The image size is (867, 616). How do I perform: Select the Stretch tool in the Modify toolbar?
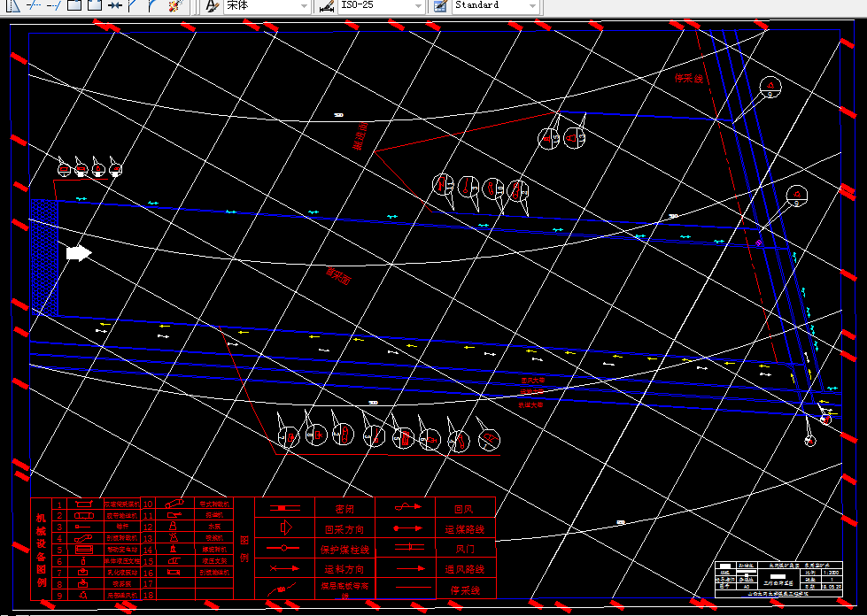coord(12,5)
